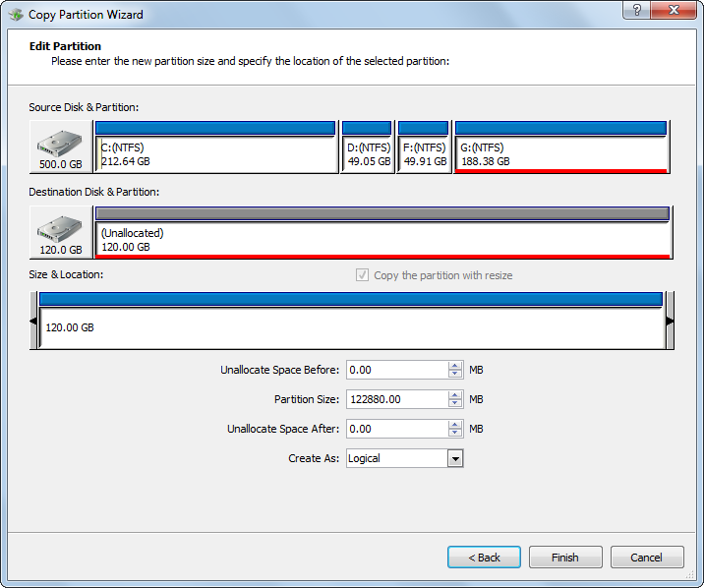704x588 pixels.
Task: Click the Cancel button
Action: [647, 558]
